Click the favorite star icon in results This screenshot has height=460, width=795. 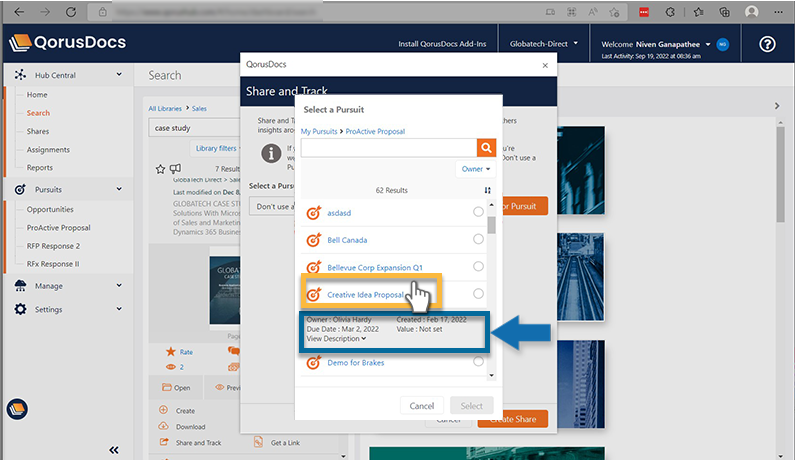160,169
